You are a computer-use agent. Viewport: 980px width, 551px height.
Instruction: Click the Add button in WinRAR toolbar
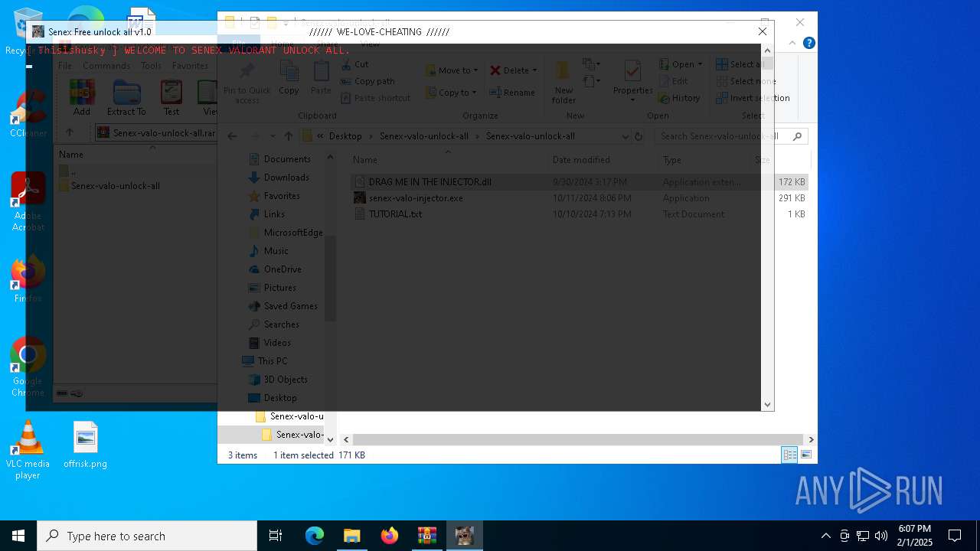81,98
